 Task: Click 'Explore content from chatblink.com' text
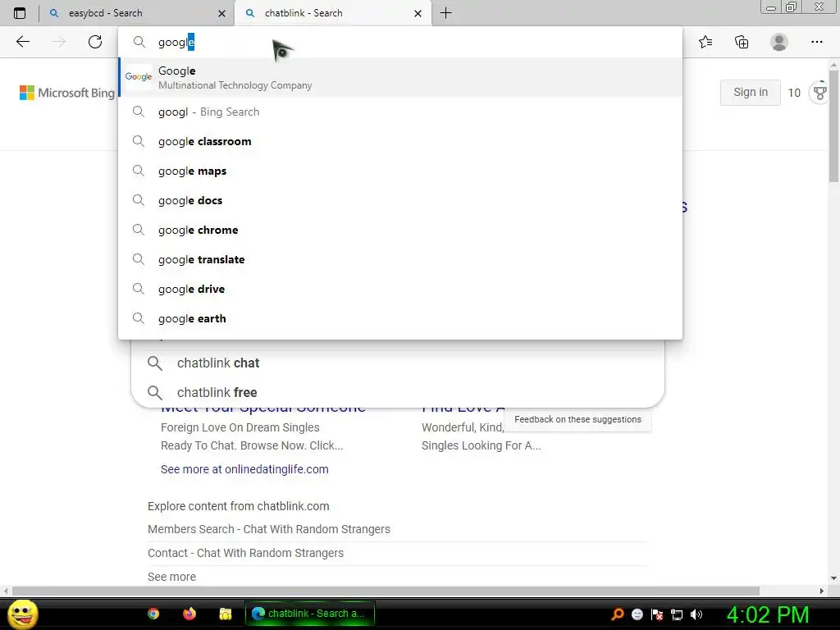click(x=239, y=506)
